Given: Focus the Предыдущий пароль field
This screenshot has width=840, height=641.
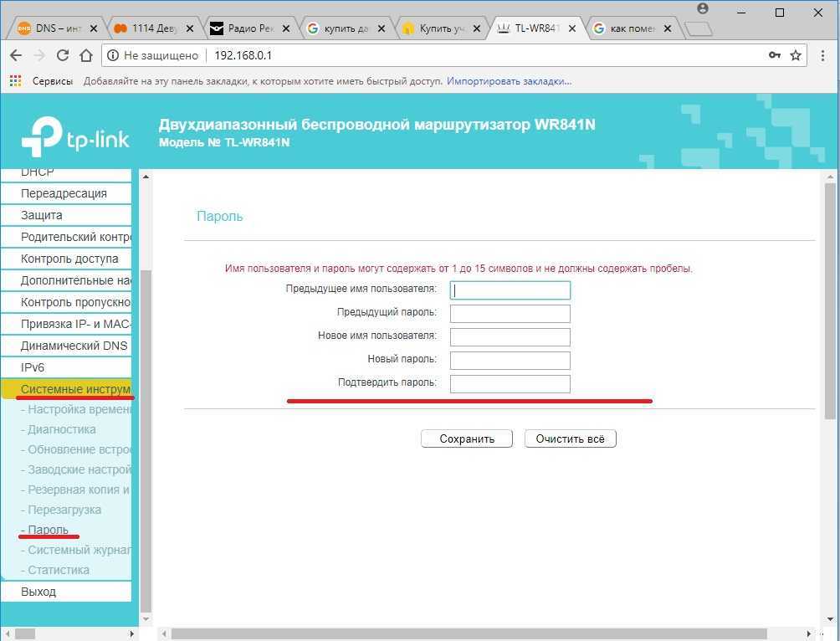Looking at the screenshot, I should pos(510,314).
